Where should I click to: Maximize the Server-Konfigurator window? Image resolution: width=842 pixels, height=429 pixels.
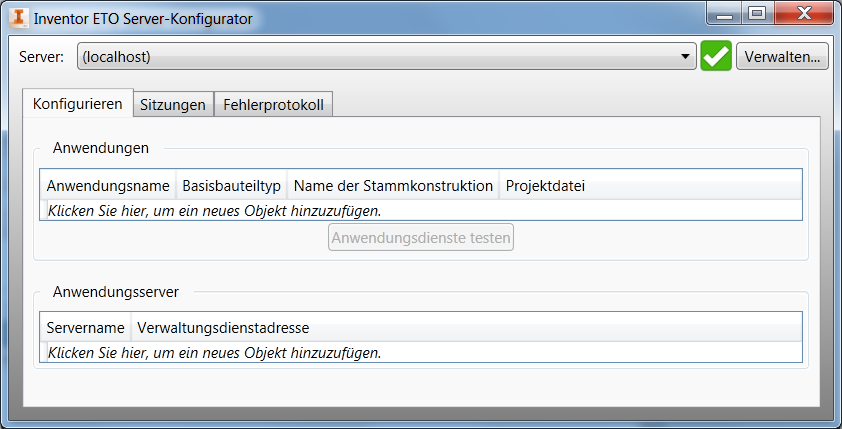pos(757,14)
